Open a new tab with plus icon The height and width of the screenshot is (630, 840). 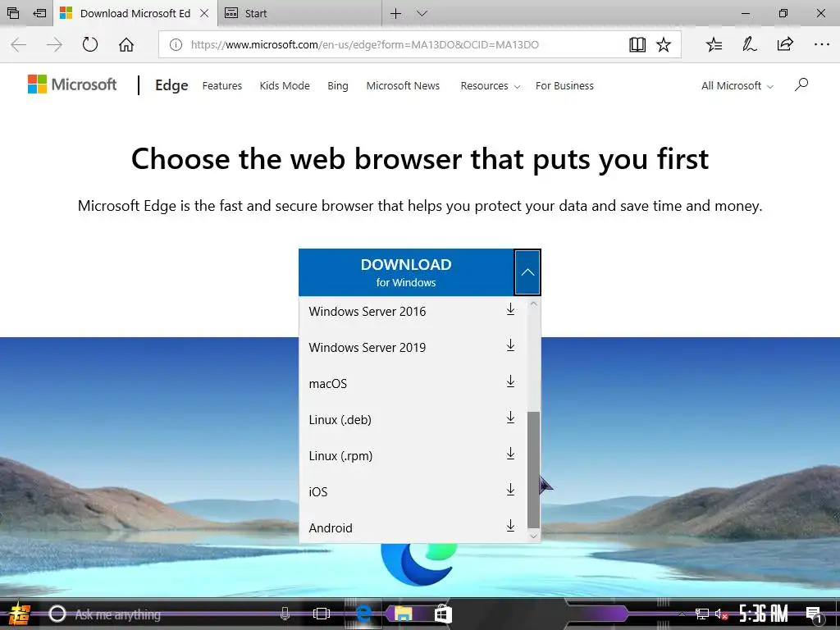pos(395,13)
